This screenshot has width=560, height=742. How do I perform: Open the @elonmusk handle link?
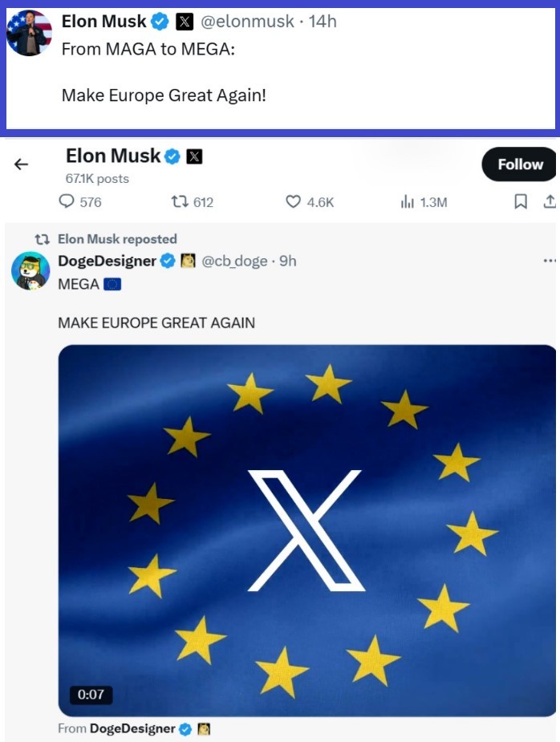251,22
